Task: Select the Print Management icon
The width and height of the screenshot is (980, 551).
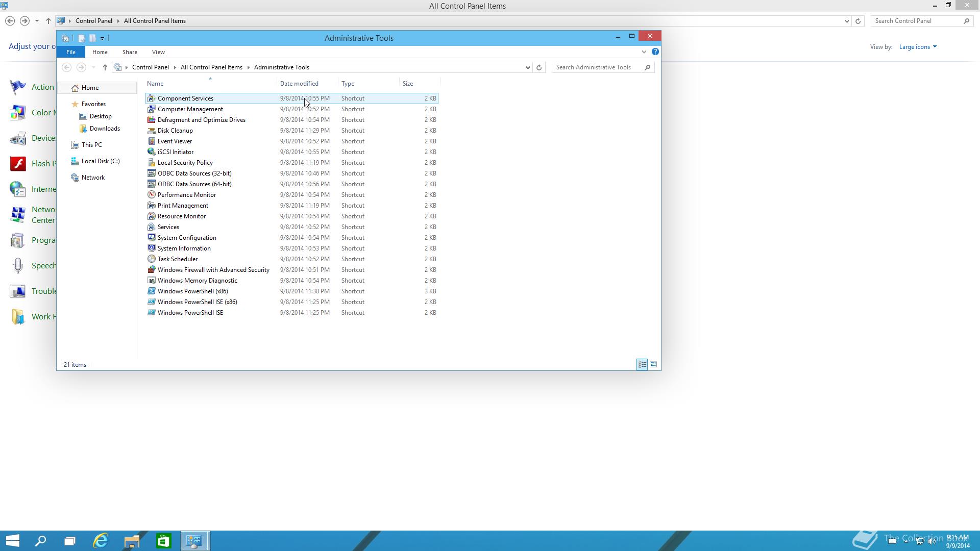Action: tap(151, 206)
